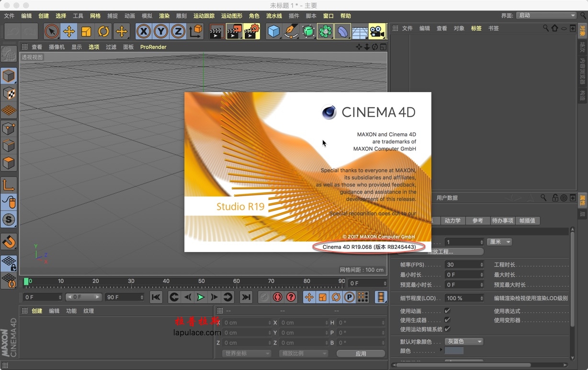The width and height of the screenshot is (588, 370).
Task: Toggle Autokeying red circle button
Action: click(x=277, y=297)
